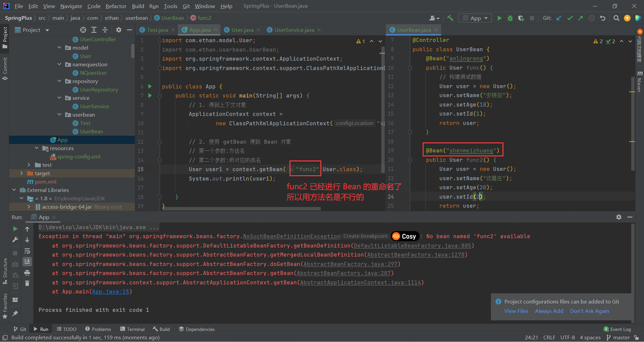644x342 pixels.
Task: Click run gutter icon beside class App
Action: pyautogui.click(x=150, y=86)
